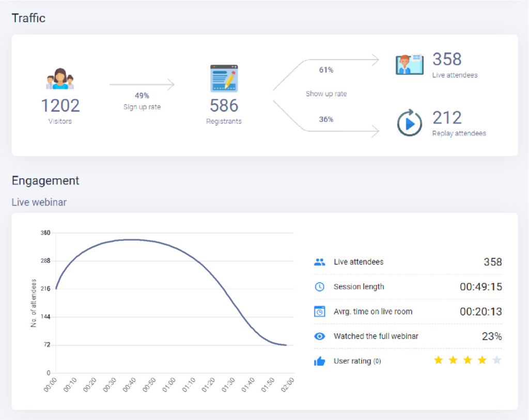Select the Registrants sign-up form icon
Image resolution: width=529 pixels, height=420 pixels.
pos(223,77)
